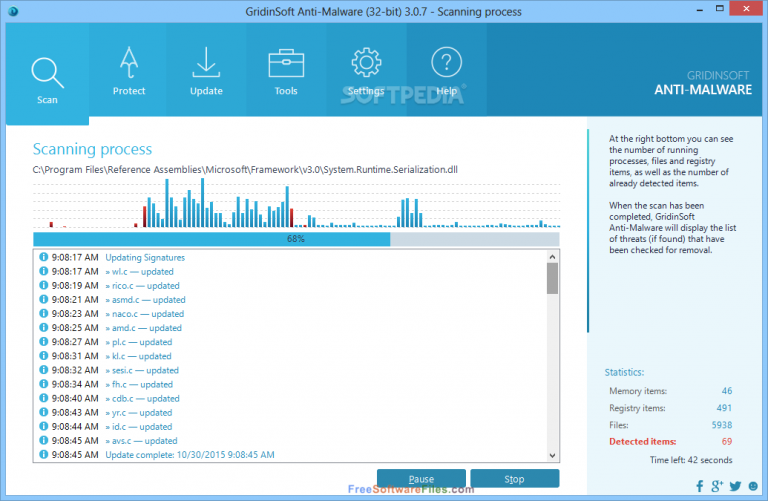Click the GRIDINSOFT ANTI-MALWARE logo text
Screen dimensions: 768x501
(x=703, y=83)
